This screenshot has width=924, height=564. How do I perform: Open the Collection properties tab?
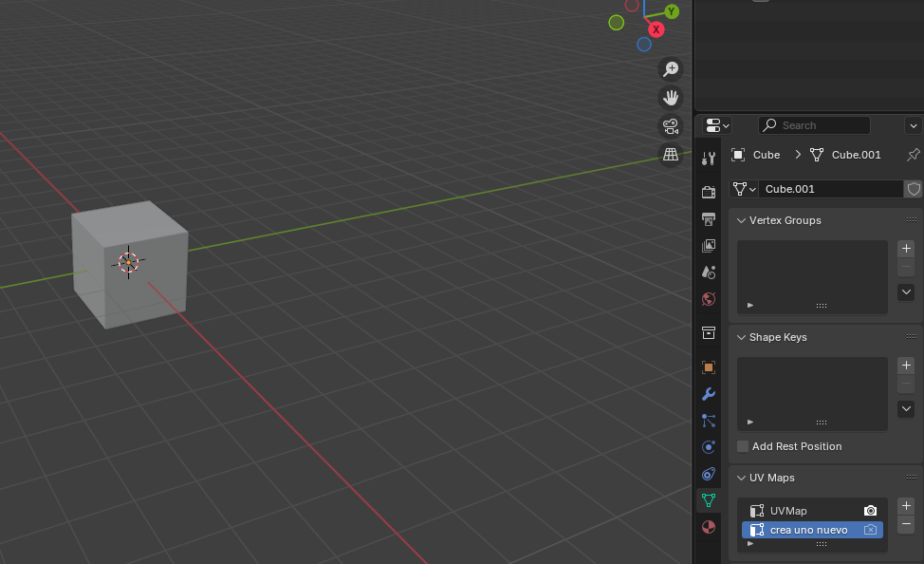(x=709, y=332)
